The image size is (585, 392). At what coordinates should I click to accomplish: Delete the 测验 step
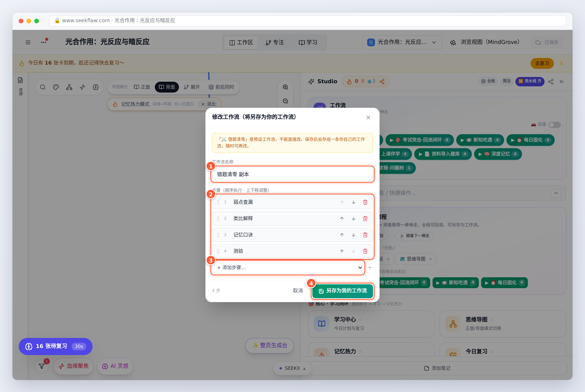click(365, 251)
